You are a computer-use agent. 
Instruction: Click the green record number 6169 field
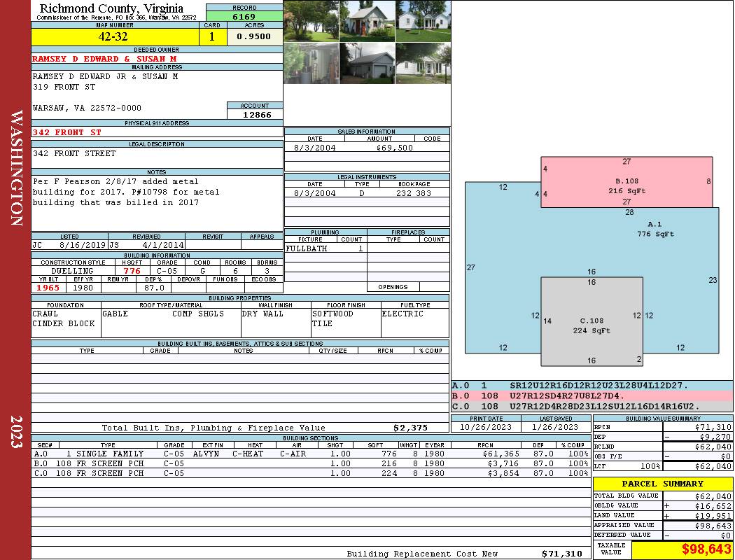click(x=244, y=16)
